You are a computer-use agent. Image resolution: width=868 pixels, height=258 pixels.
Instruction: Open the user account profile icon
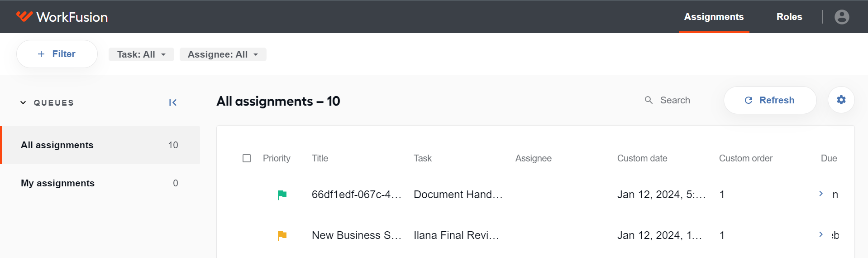click(842, 17)
